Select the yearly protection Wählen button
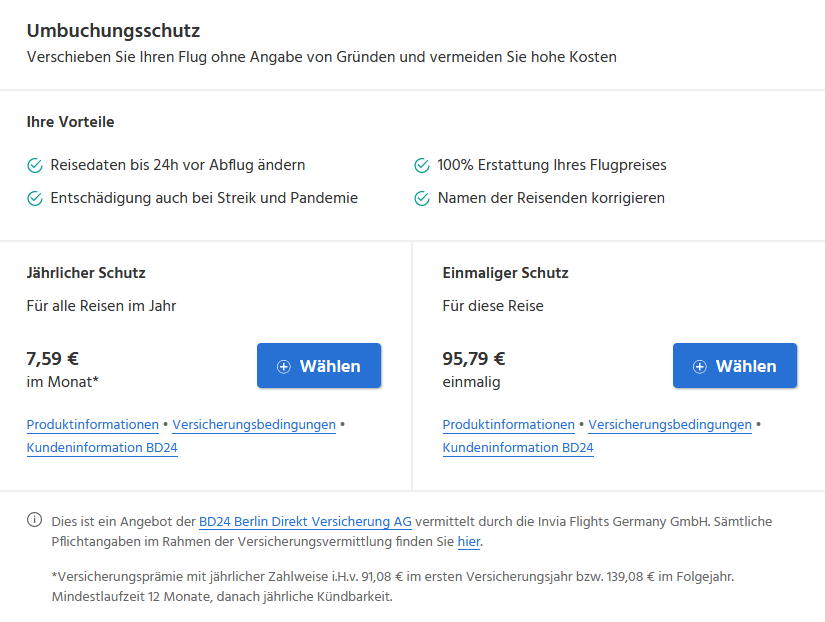The height and width of the screenshot is (622, 825). (x=319, y=366)
